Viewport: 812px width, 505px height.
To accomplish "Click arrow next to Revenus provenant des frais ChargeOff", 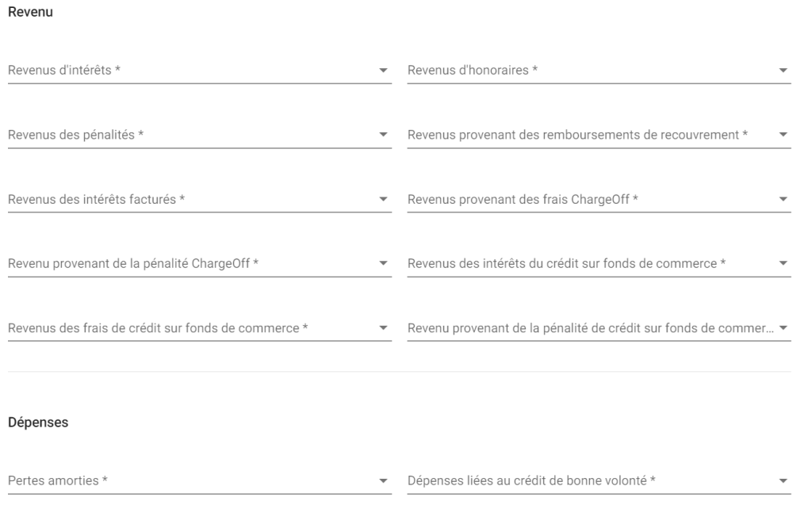I will click(783, 199).
